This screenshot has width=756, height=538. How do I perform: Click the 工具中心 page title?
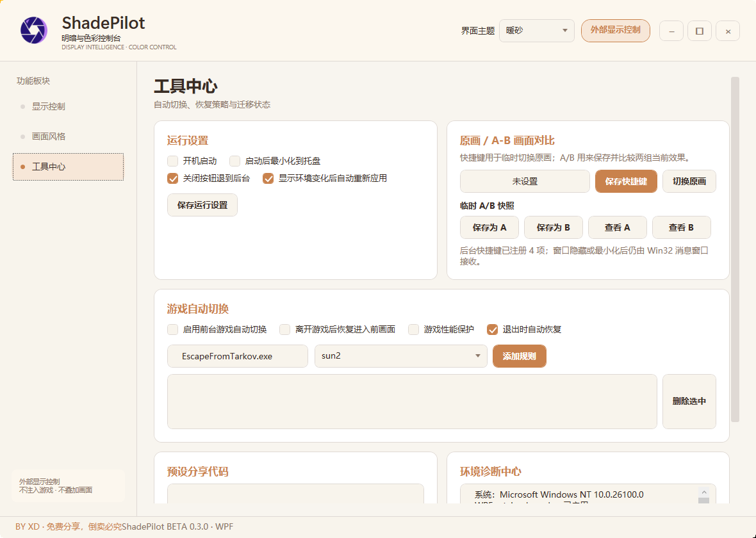click(x=186, y=86)
